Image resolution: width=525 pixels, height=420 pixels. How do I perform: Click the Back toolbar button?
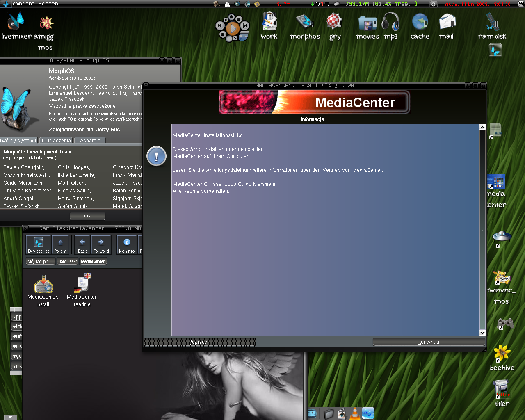[x=82, y=245]
